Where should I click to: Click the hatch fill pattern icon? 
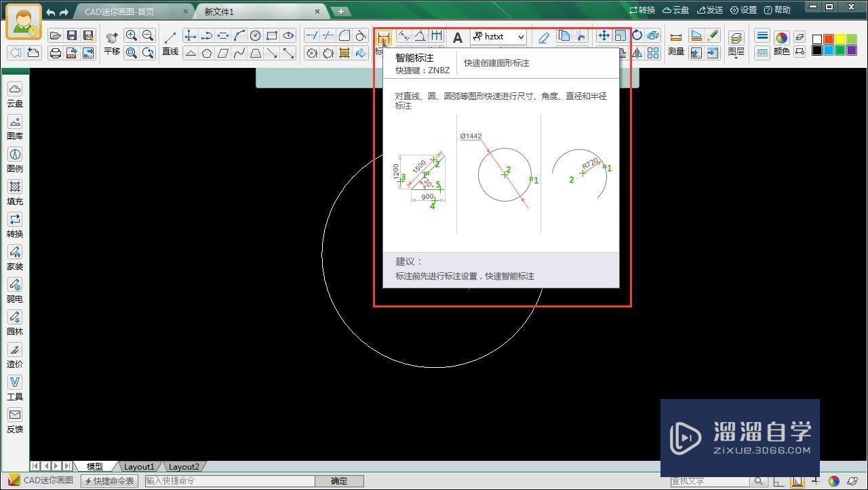344,53
